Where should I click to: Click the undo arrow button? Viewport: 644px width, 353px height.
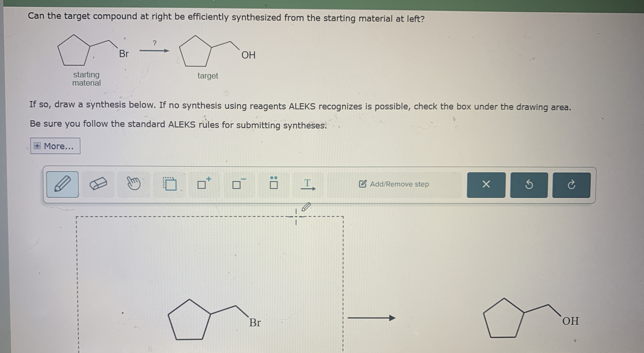pos(529,185)
